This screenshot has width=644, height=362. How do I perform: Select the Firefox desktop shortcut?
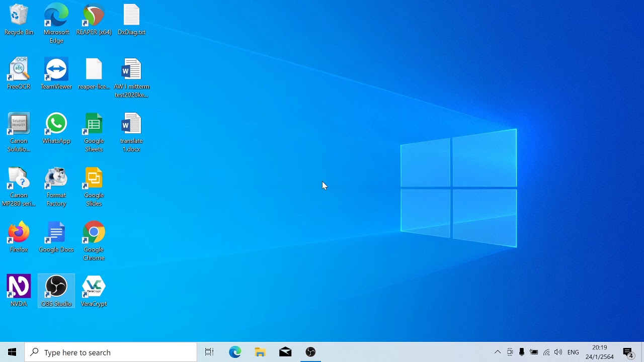pos(19,237)
